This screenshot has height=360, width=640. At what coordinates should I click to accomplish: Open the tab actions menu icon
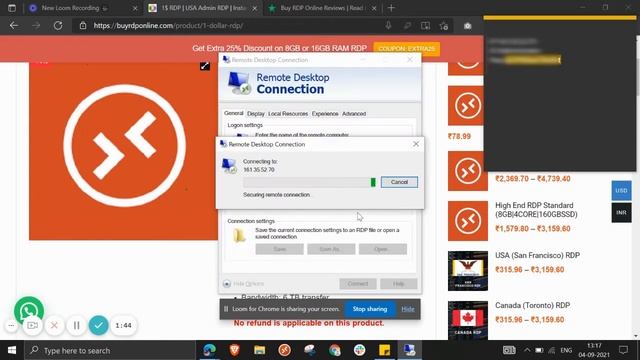(12, 8)
